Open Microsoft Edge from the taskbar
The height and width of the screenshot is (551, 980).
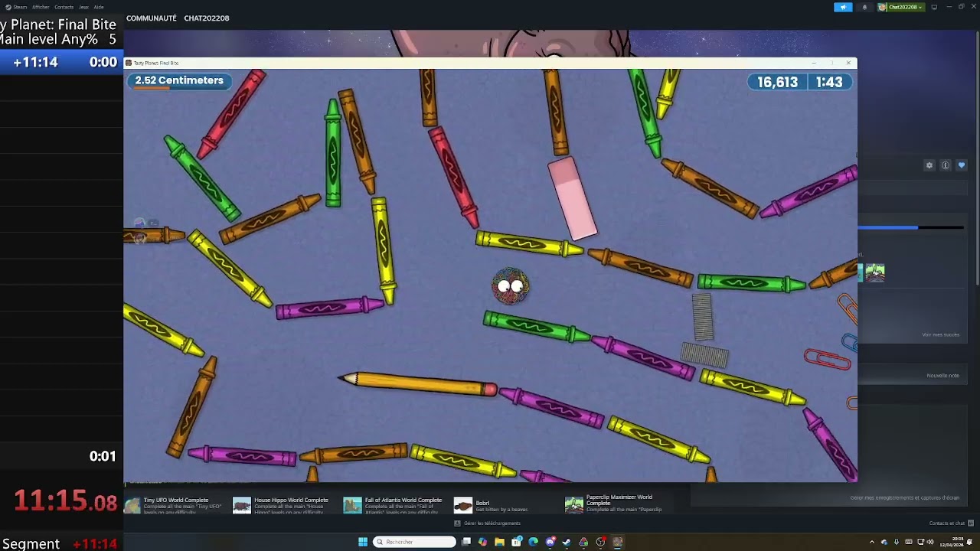point(533,542)
